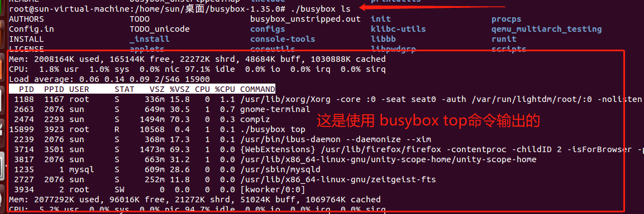The width and height of the screenshot is (644, 214).
Task: Click the COMMAND column header
Action: click(257, 89)
